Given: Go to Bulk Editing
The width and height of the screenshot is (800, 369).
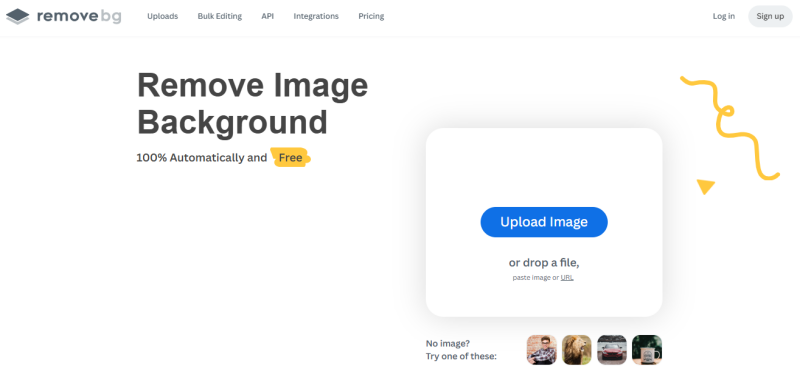Looking at the screenshot, I should [x=220, y=16].
